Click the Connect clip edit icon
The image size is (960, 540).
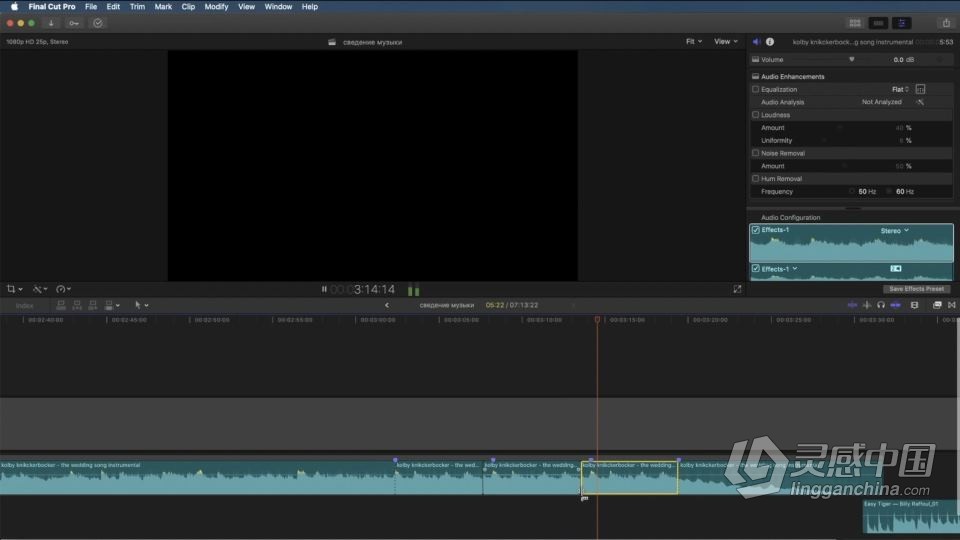(61, 305)
